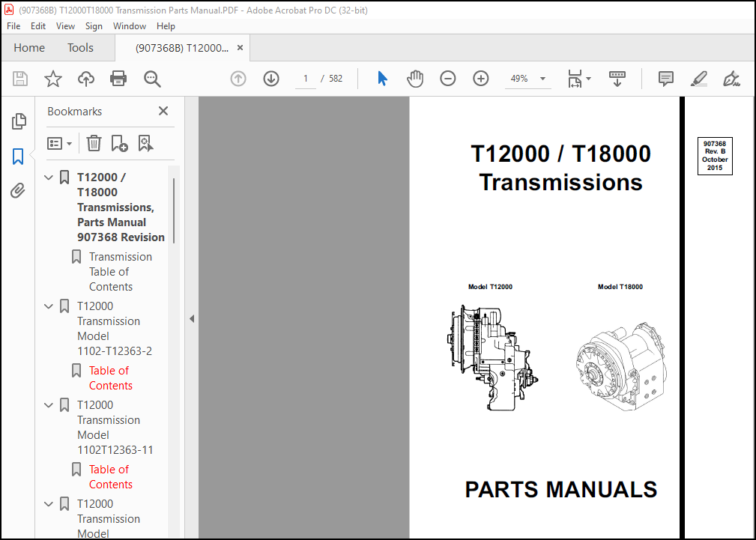Switch to the Tools tab

click(x=80, y=48)
